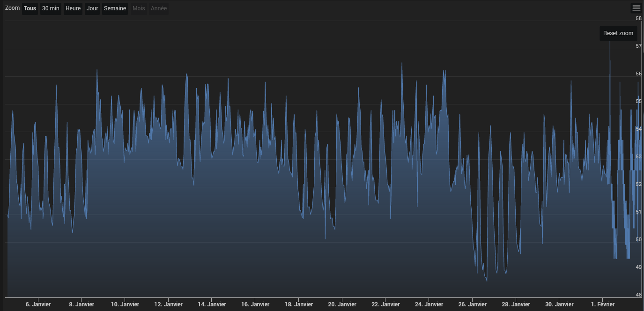Screen dimensions: 644x311
Task: Click the 49 value on y-axis
Action: point(638,267)
